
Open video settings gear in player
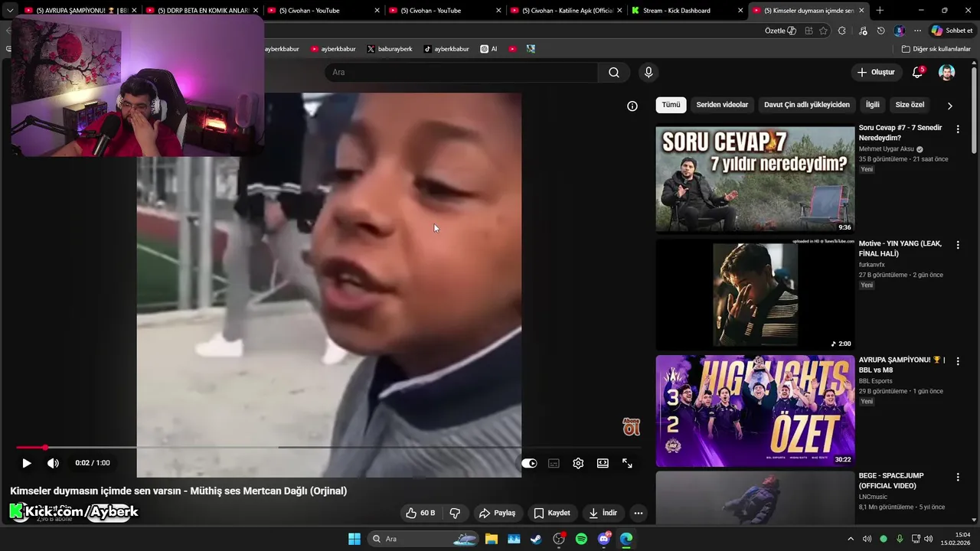pos(578,463)
